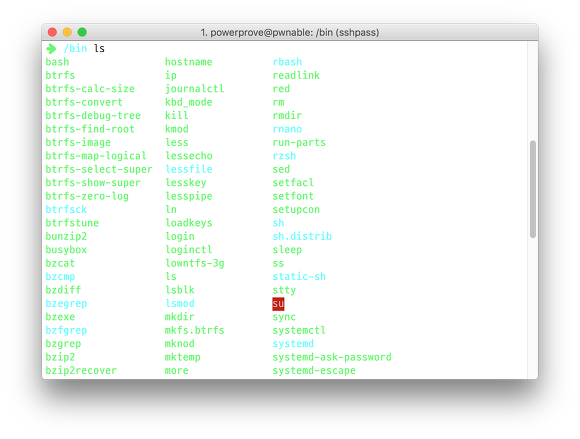Click the hostname entry
580x439 pixels.
click(x=189, y=62)
